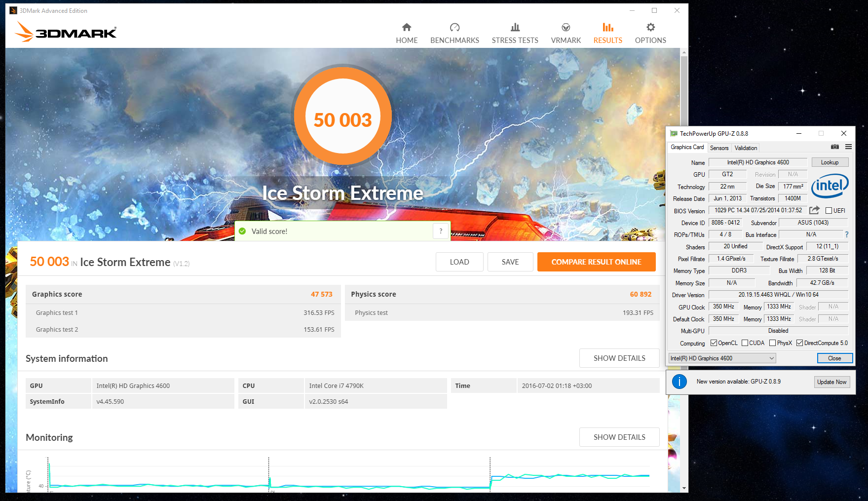Click the Intel logo in GPU-Z
Viewport: 868px width, 501px height.
pos(830,186)
